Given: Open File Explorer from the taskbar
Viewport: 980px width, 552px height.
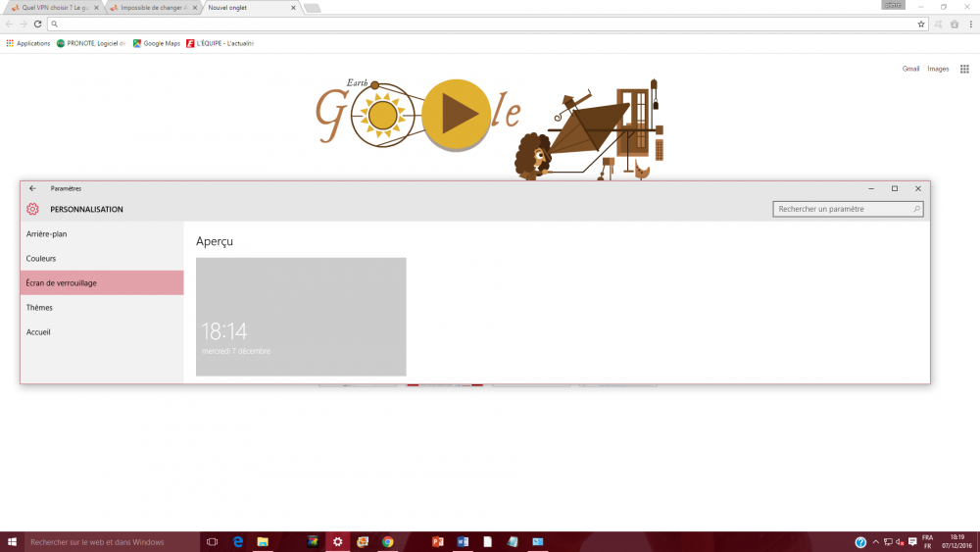Looking at the screenshot, I should pos(263,542).
